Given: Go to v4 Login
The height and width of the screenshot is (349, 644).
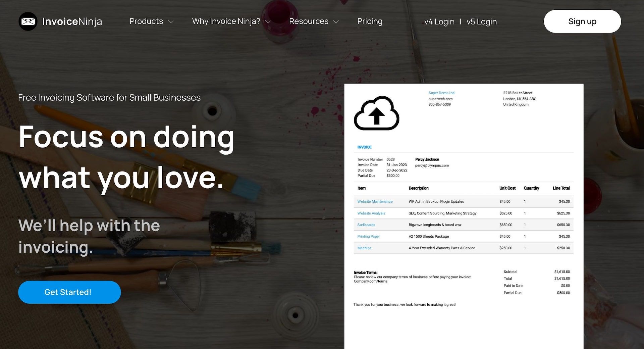Looking at the screenshot, I should [x=439, y=22].
